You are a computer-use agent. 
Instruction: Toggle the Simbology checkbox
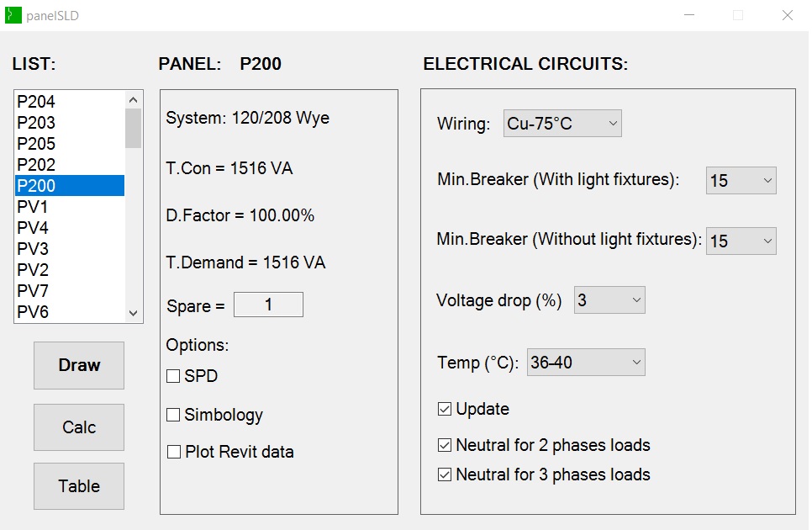(173, 415)
